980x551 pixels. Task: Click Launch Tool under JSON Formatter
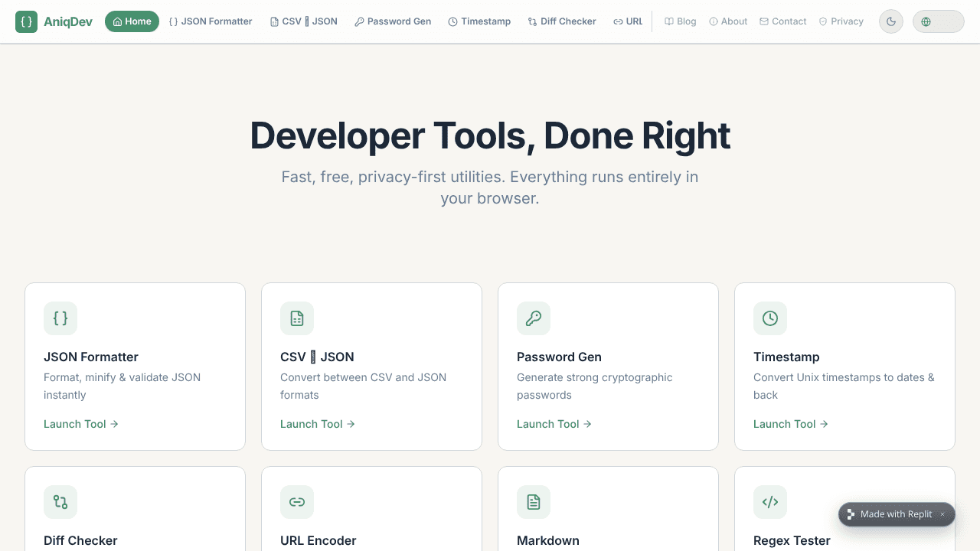(81, 424)
